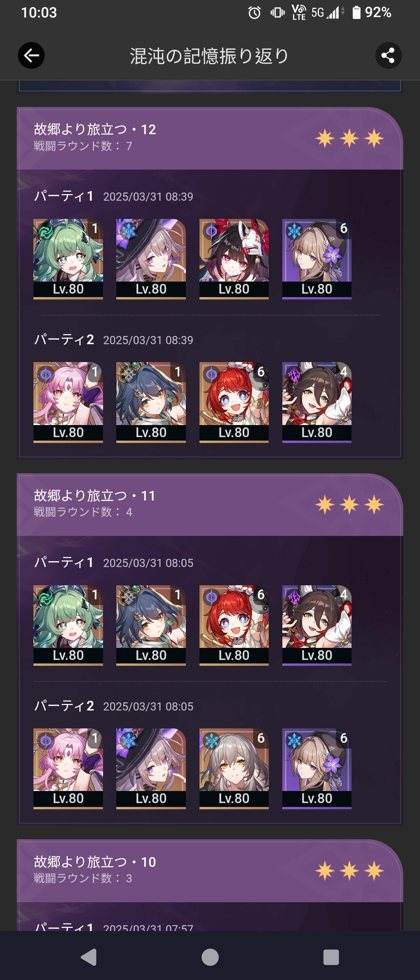Tap パーティ2 label under stage 11
The height and width of the screenshot is (980, 420).
(x=64, y=706)
